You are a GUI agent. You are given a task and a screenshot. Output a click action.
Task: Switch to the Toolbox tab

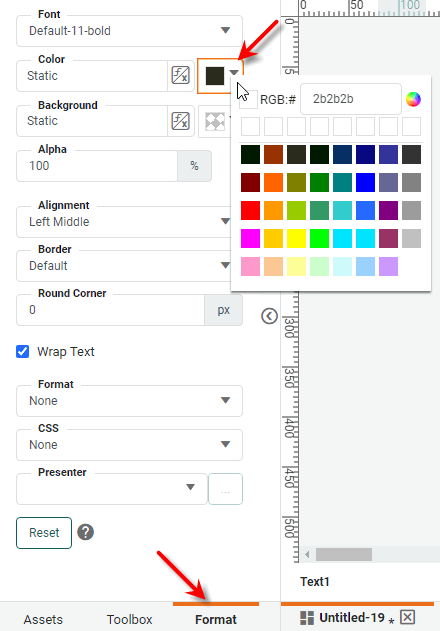pyautogui.click(x=129, y=619)
